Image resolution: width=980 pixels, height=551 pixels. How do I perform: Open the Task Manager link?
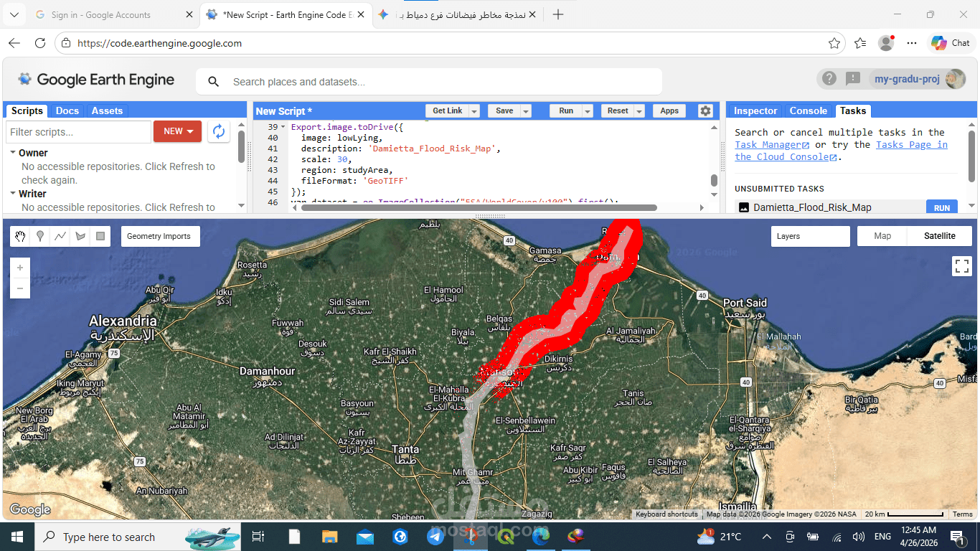tap(773, 144)
